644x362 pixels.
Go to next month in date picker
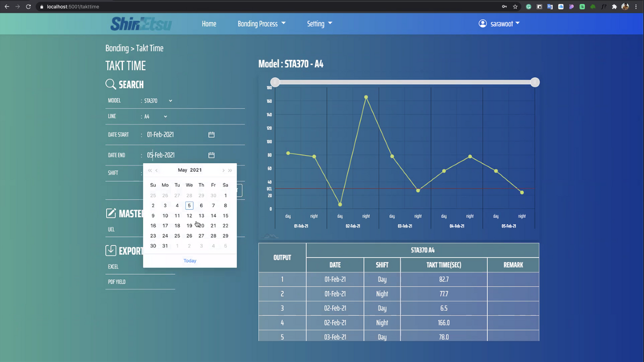coord(223,171)
